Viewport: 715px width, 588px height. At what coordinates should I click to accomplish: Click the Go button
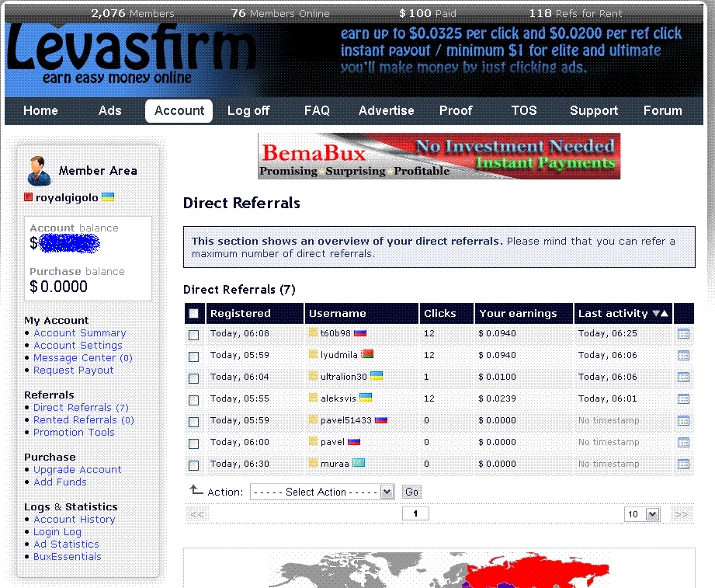(411, 492)
